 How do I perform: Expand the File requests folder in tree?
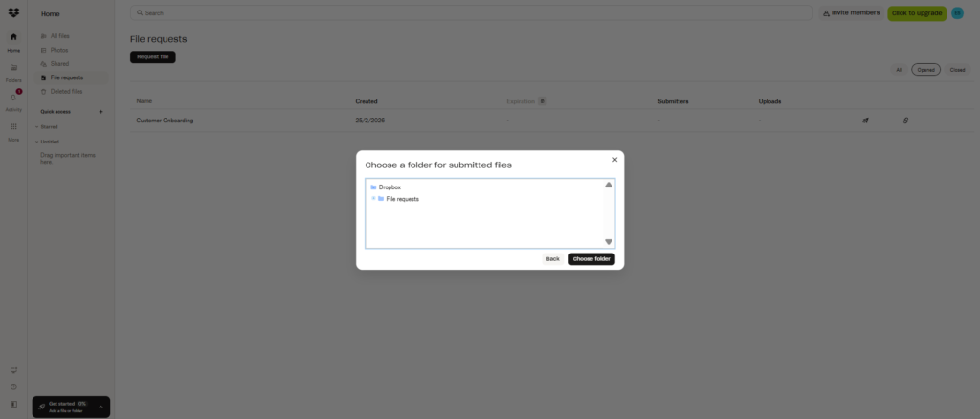click(373, 198)
